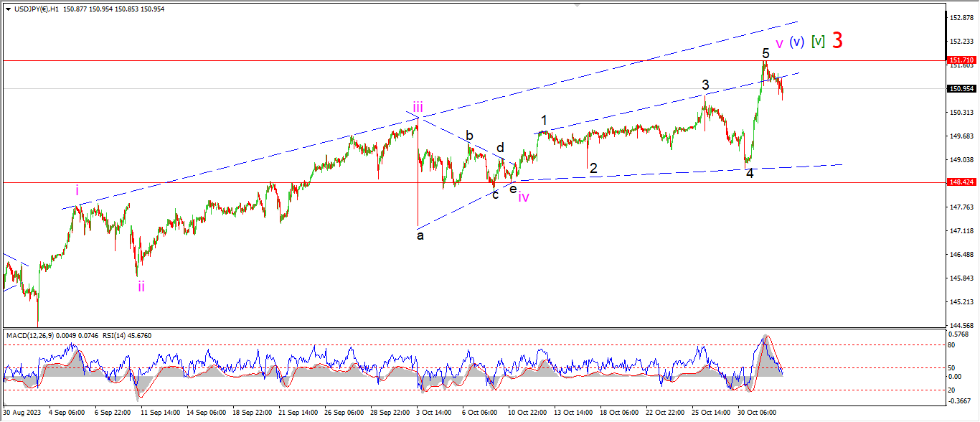
Task: Click the 11 Sep 14:00 time axis label
Action: click(159, 413)
